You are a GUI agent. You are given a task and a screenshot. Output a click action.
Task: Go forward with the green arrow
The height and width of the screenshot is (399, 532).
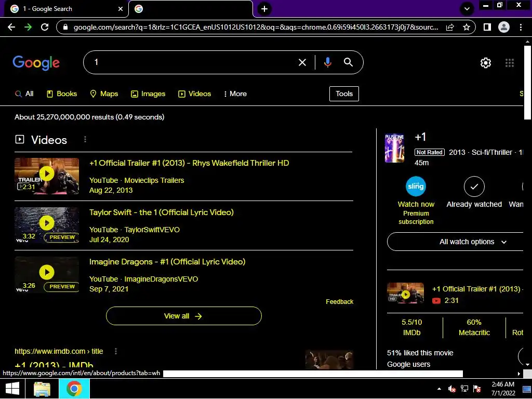(x=28, y=27)
